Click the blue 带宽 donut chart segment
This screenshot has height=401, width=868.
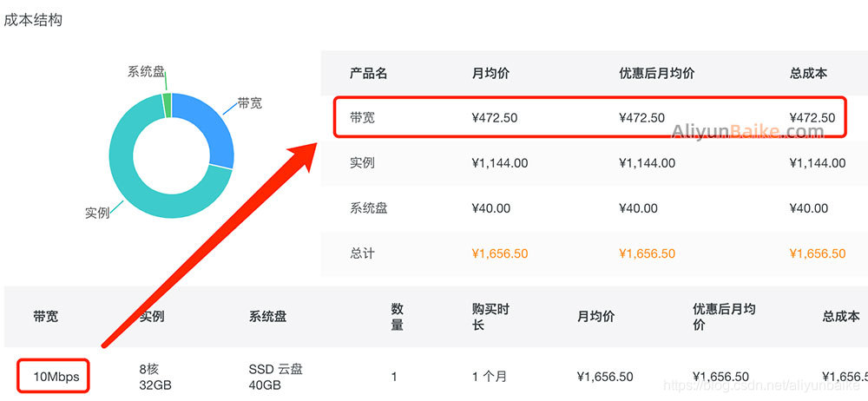[214, 128]
